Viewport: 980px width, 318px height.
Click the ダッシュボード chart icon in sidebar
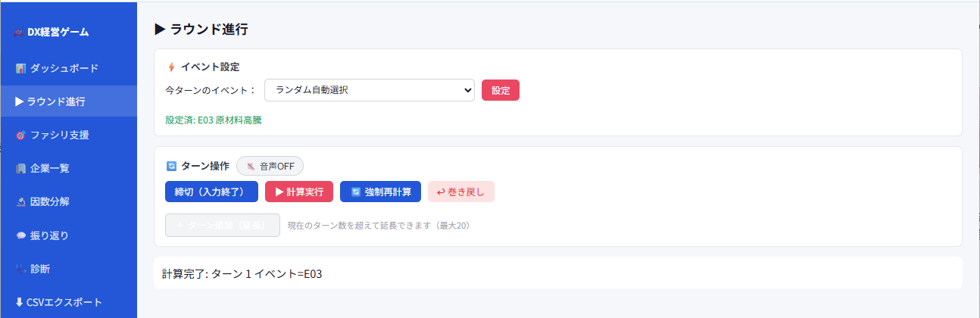20,69
